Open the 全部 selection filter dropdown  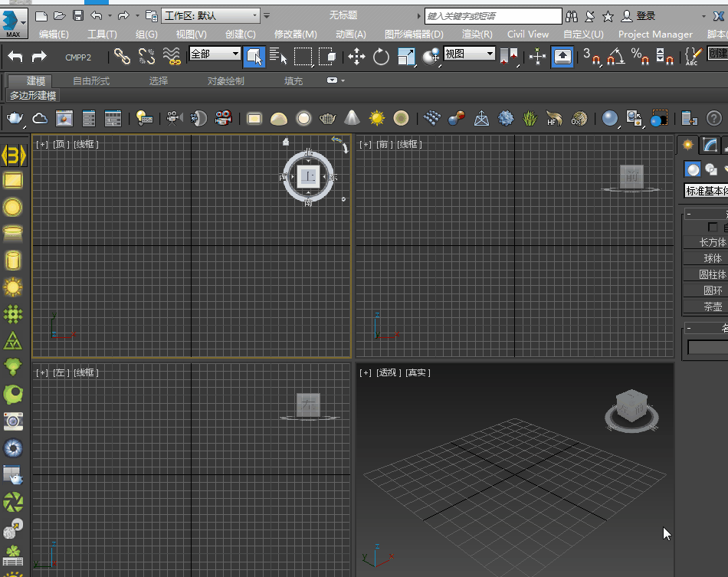coord(215,54)
